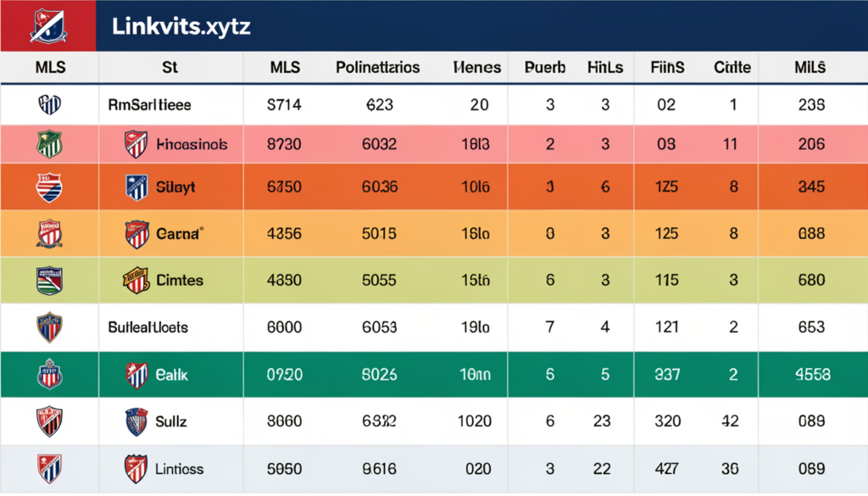Click the team crest beside Ealk
The height and width of the screenshot is (496, 868).
point(137,374)
